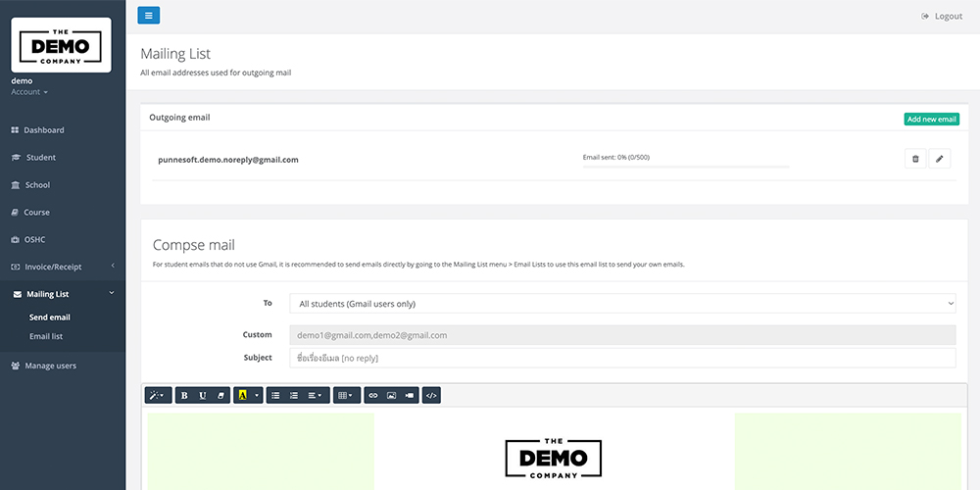Toggle the sidebar with hamburger button
This screenshot has width=980, height=490.
148,15
